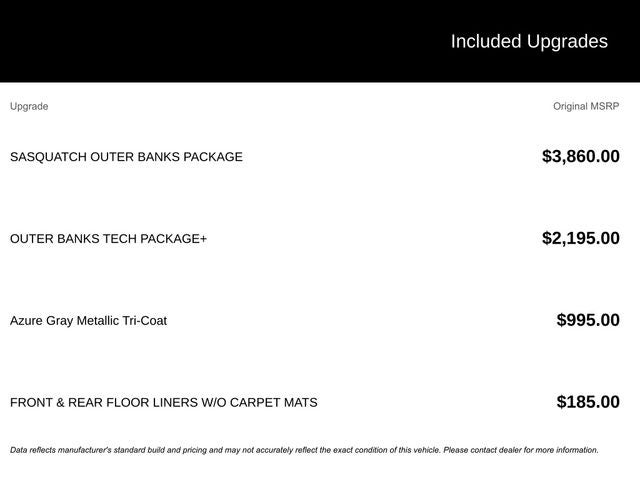Click "exact condition of this vehicle" in the disclaimer
This screenshot has height=480, width=640.
click(378, 450)
